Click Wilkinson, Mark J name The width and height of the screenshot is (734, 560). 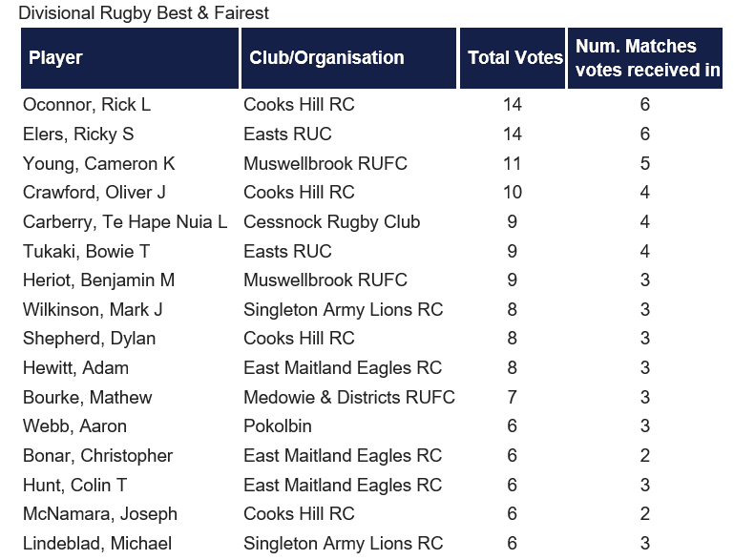pyautogui.click(x=93, y=310)
